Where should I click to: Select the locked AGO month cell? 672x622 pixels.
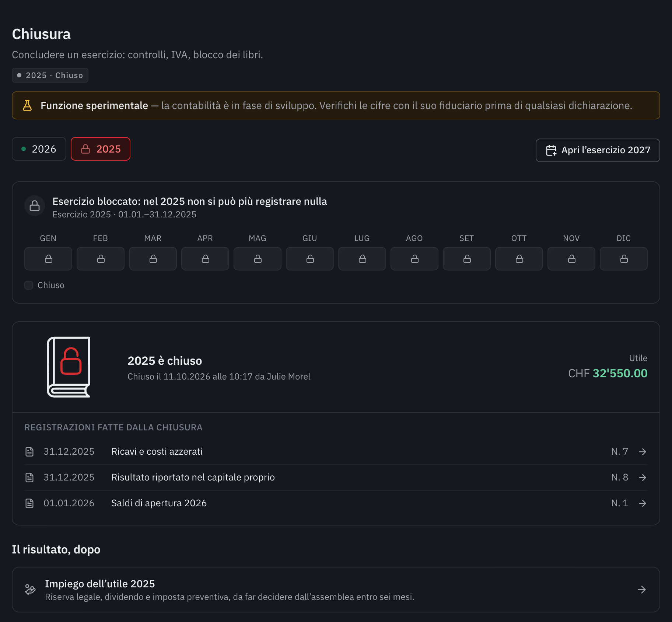[x=414, y=259]
